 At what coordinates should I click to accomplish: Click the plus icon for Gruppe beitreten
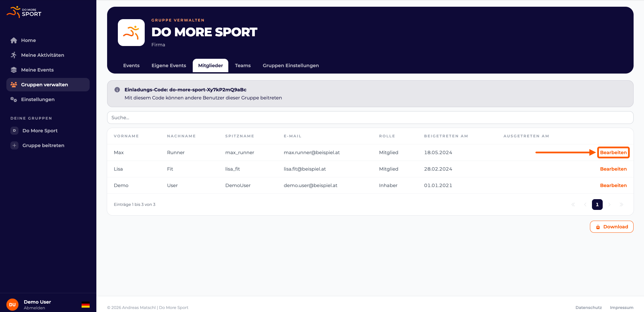tap(14, 145)
